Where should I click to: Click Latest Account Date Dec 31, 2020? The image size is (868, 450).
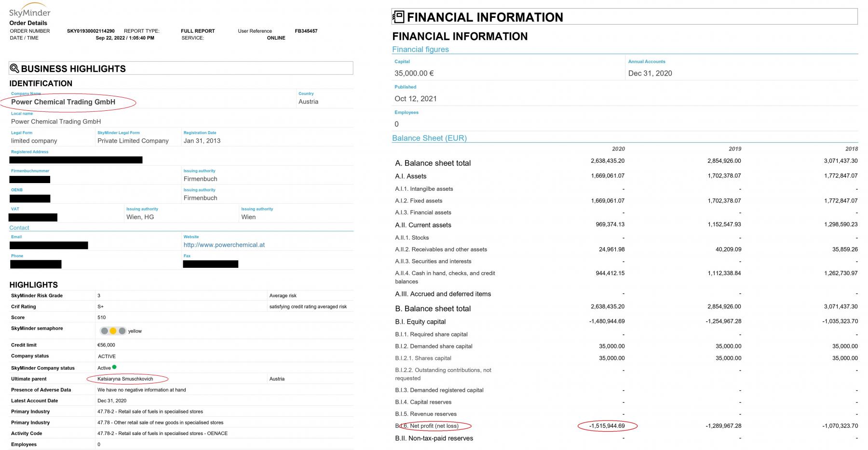click(x=112, y=401)
